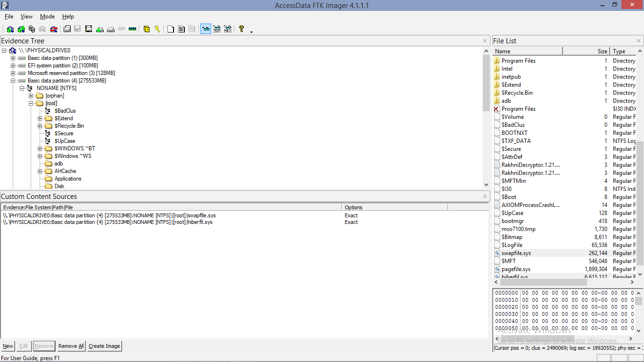Collapse Basic data partition (4) node
Screen dimensions: 644x362
[13, 81]
